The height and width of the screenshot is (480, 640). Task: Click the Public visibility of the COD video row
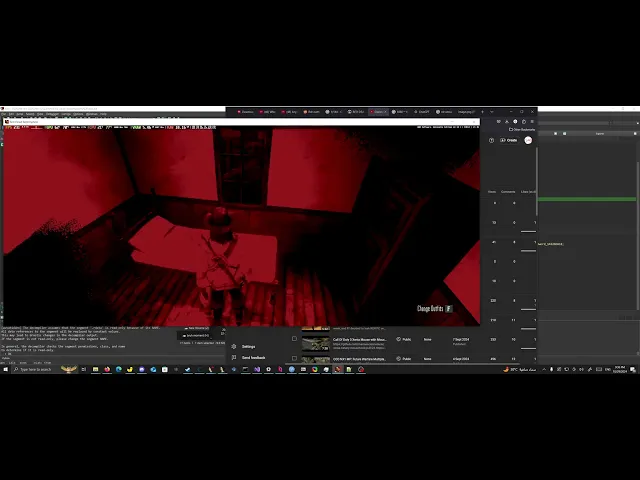coord(403,359)
